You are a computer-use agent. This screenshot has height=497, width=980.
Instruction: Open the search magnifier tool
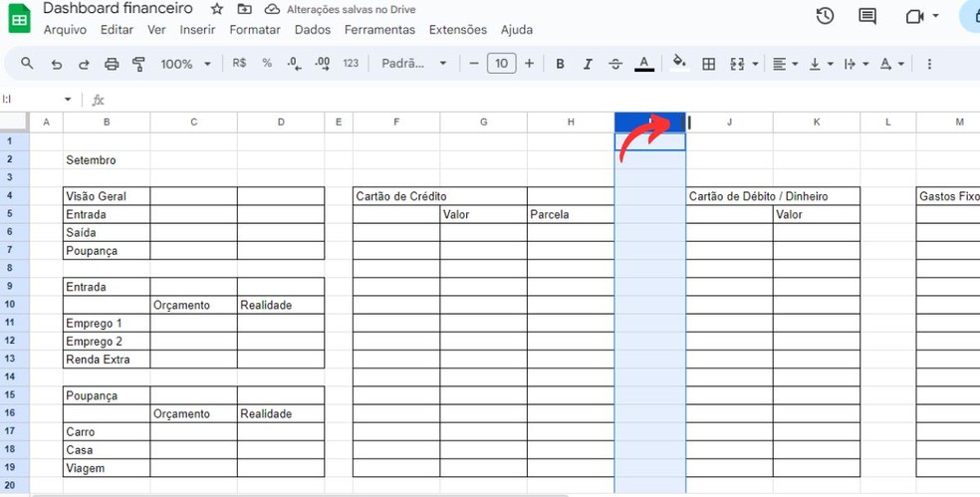(27, 63)
